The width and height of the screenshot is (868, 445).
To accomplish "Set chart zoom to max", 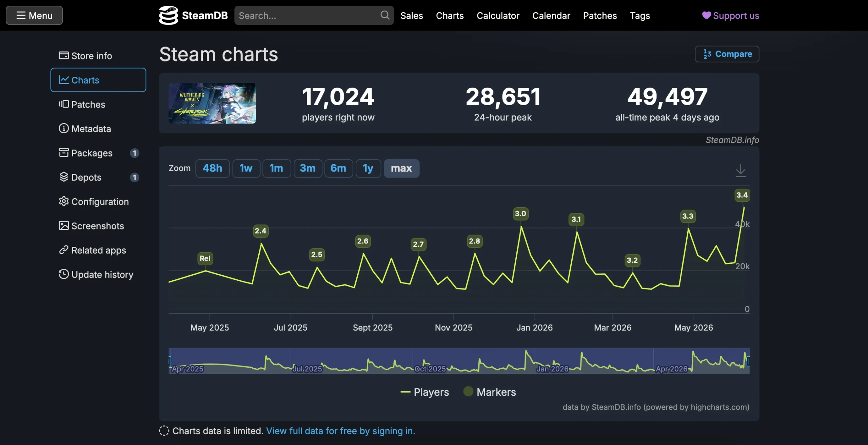I will (x=401, y=168).
